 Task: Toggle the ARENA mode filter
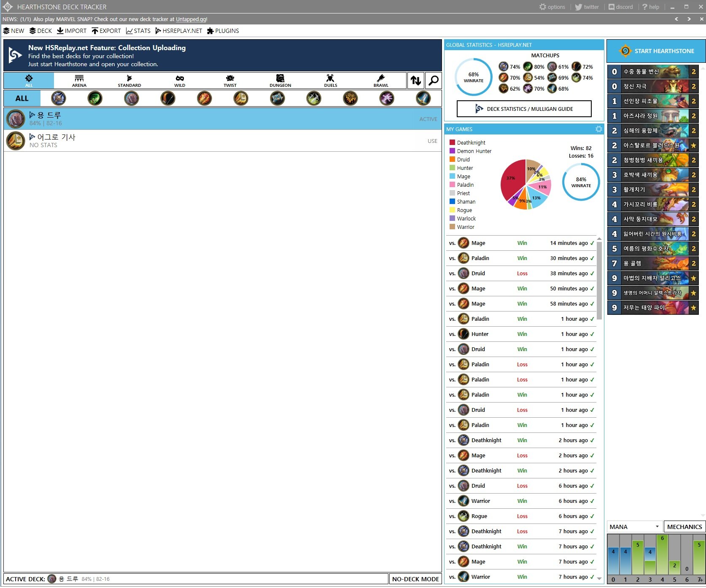pyautogui.click(x=79, y=80)
